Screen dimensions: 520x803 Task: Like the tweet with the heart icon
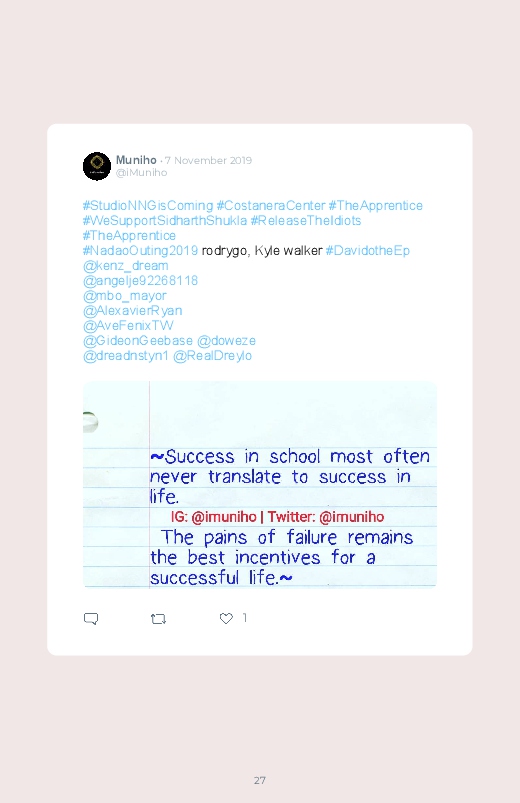tap(226, 618)
